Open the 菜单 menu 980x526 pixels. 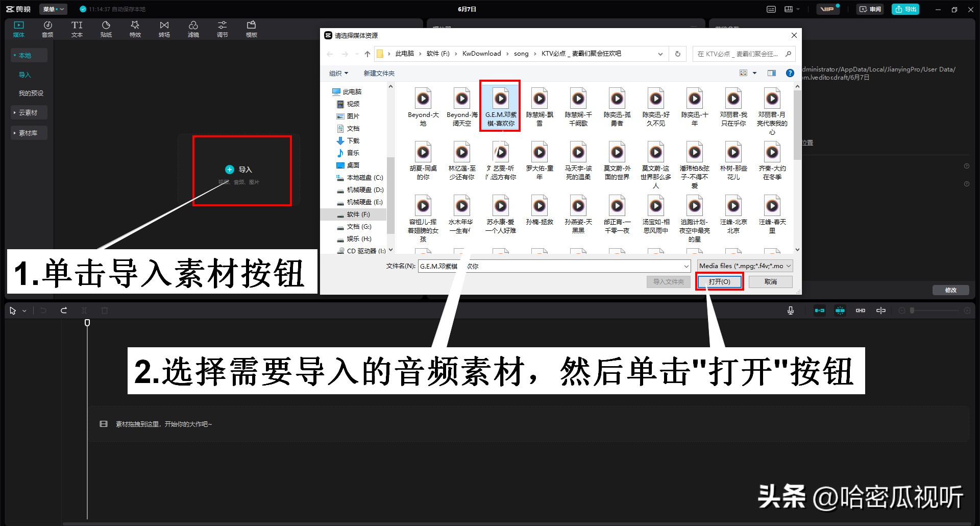[x=52, y=9]
